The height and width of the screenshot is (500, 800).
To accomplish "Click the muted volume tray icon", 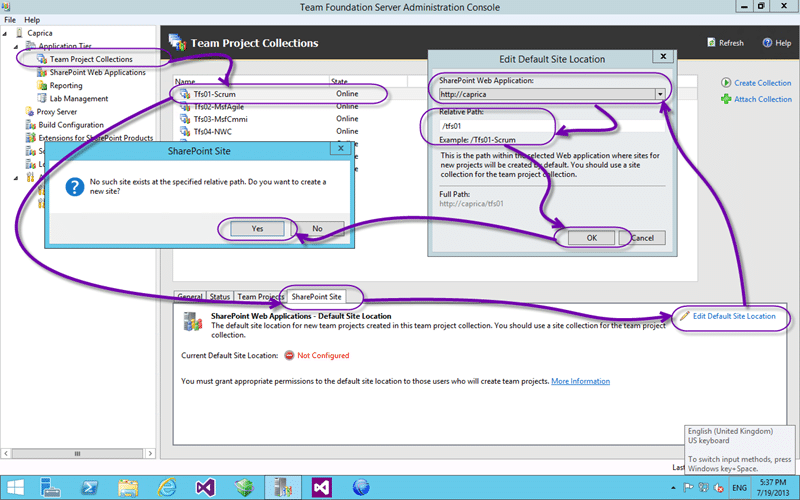I will coord(719,488).
